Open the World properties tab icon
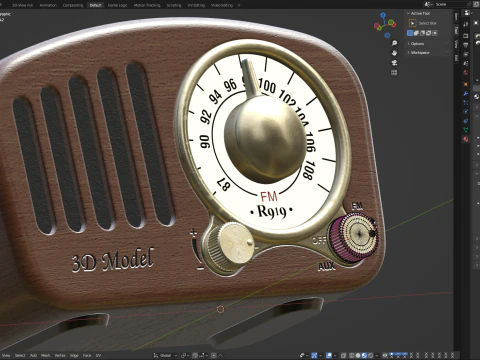 point(466,73)
